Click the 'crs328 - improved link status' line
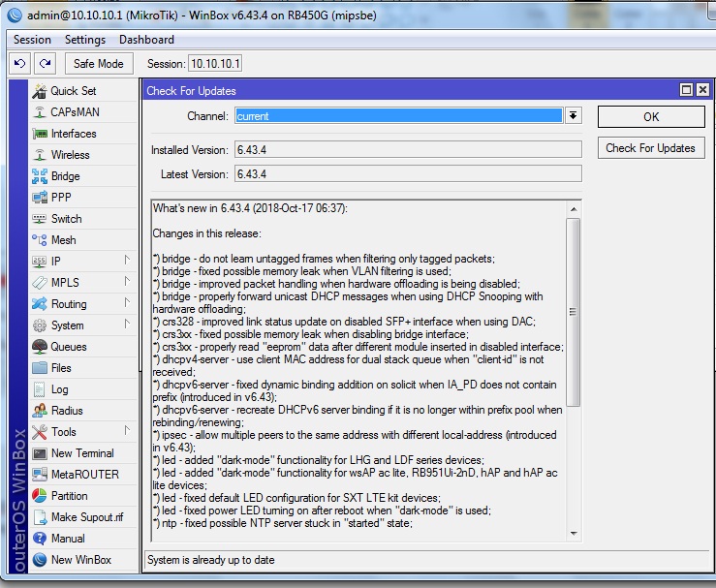This screenshot has height=588, width=716. click(x=344, y=322)
